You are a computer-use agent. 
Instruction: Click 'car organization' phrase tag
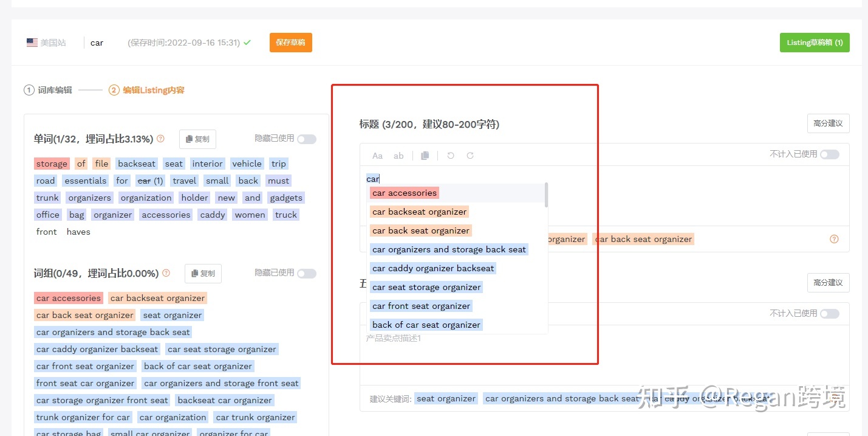point(173,417)
